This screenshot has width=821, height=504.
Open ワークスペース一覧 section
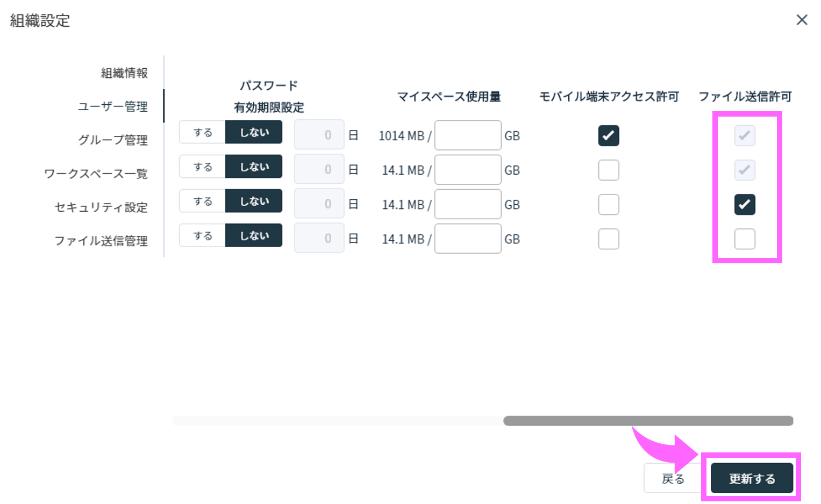tap(96, 173)
